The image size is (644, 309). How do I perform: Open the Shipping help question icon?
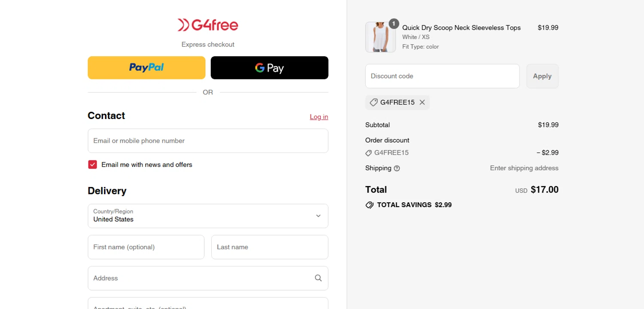(397, 168)
